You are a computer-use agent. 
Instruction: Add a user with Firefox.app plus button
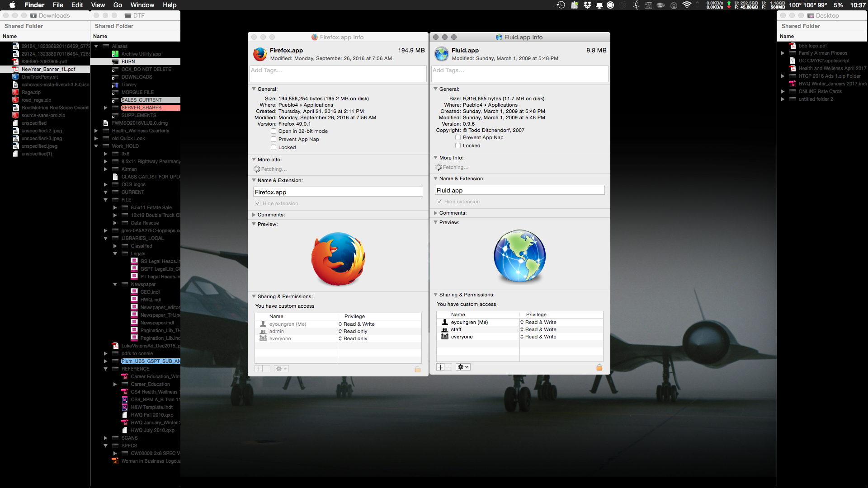[x=259, y=369]
